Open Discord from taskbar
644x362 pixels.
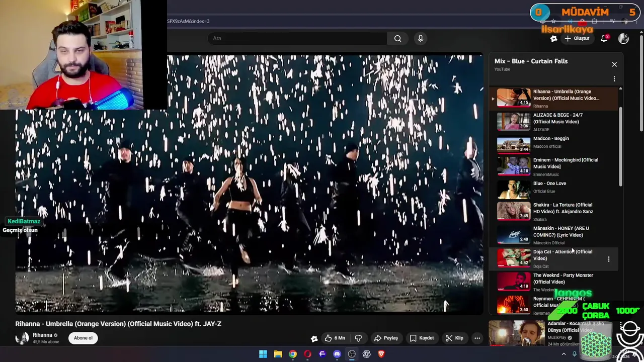337,354
